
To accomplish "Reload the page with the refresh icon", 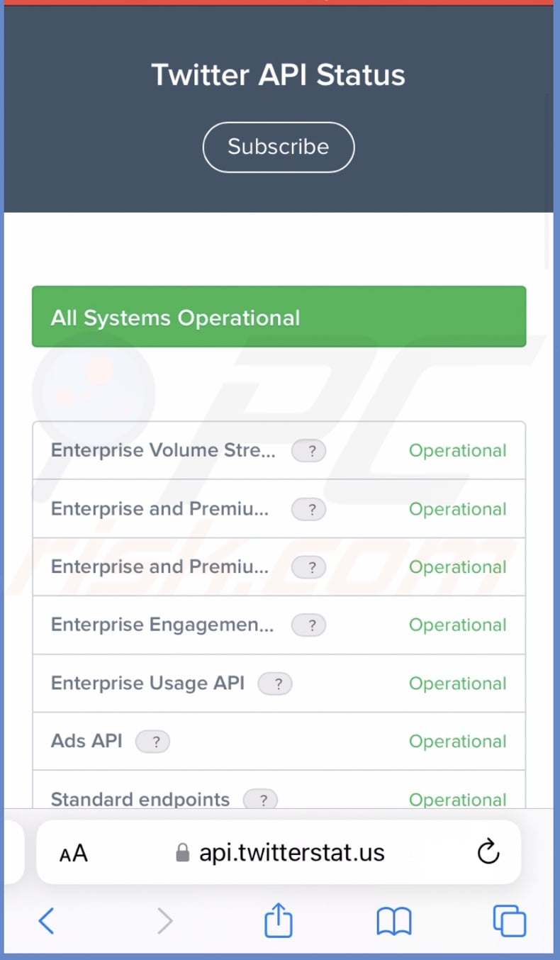I will (x=488, y=852).
